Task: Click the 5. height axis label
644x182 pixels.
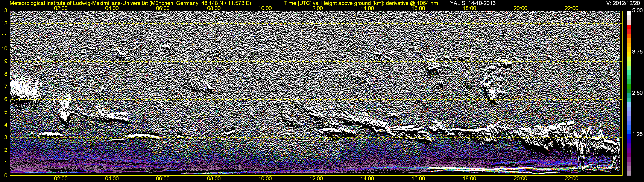Action: point(6,112)
